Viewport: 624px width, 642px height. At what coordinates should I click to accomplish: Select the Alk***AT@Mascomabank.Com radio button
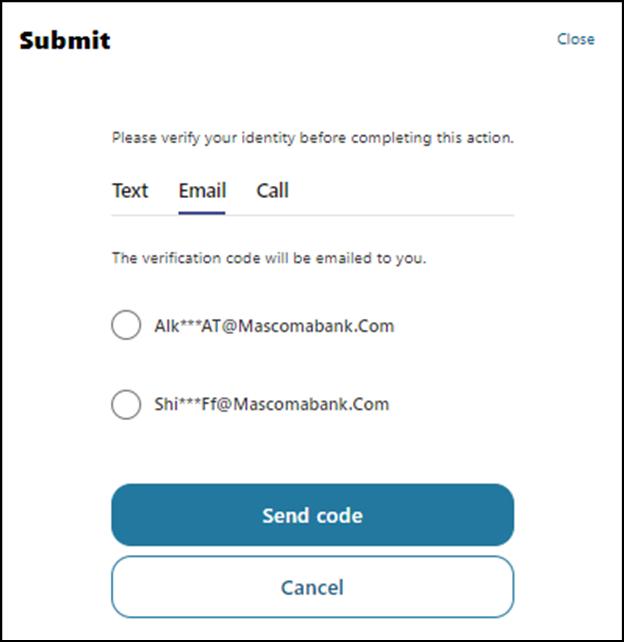pos(126,325)
